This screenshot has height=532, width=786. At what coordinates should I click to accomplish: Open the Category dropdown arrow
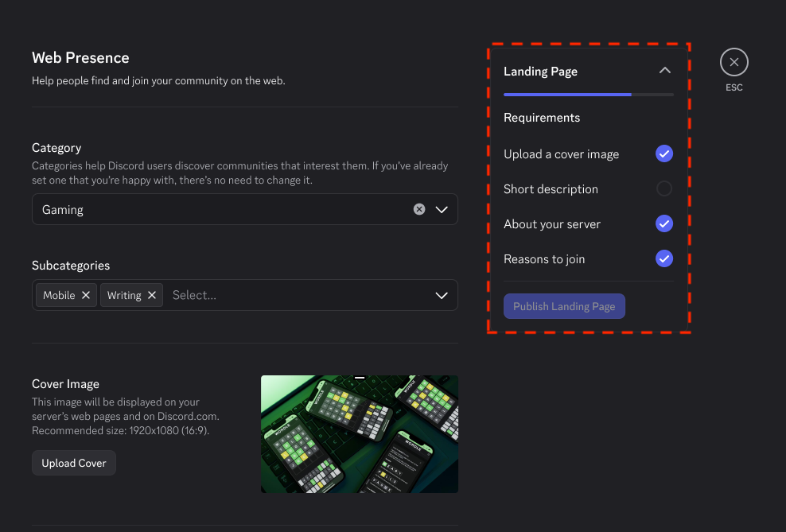tap(441, 209)
